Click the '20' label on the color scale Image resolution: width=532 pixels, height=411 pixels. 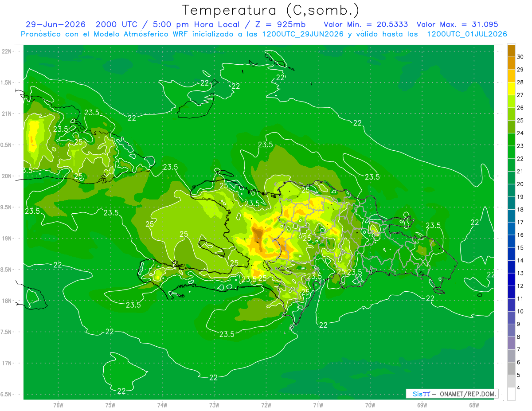[520, 184]
